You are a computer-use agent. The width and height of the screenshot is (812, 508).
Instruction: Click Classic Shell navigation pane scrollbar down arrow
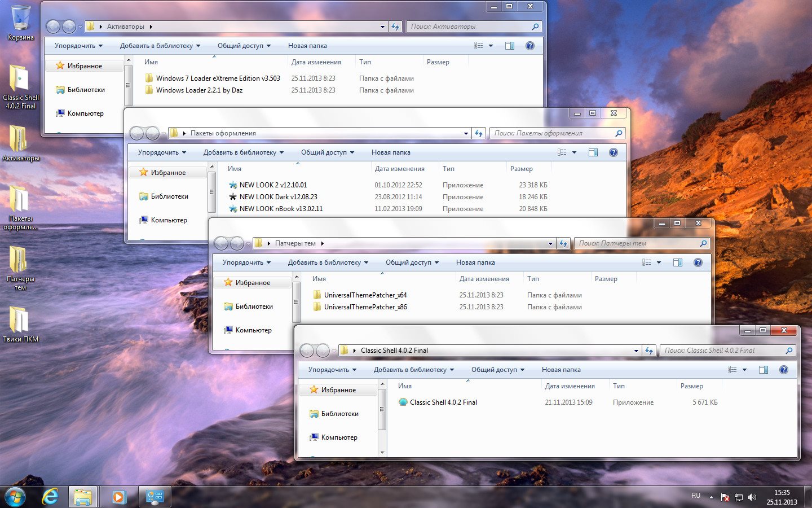382,452
